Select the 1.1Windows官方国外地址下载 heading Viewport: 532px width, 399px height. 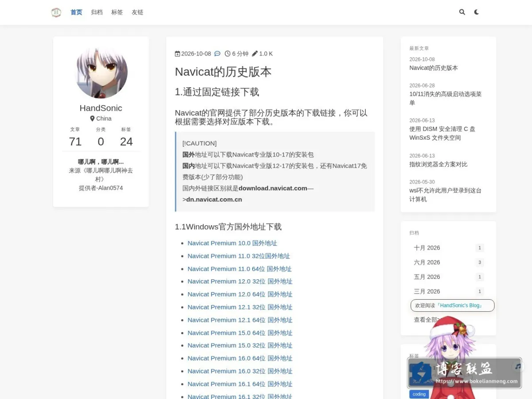click(x=228, y=227)
